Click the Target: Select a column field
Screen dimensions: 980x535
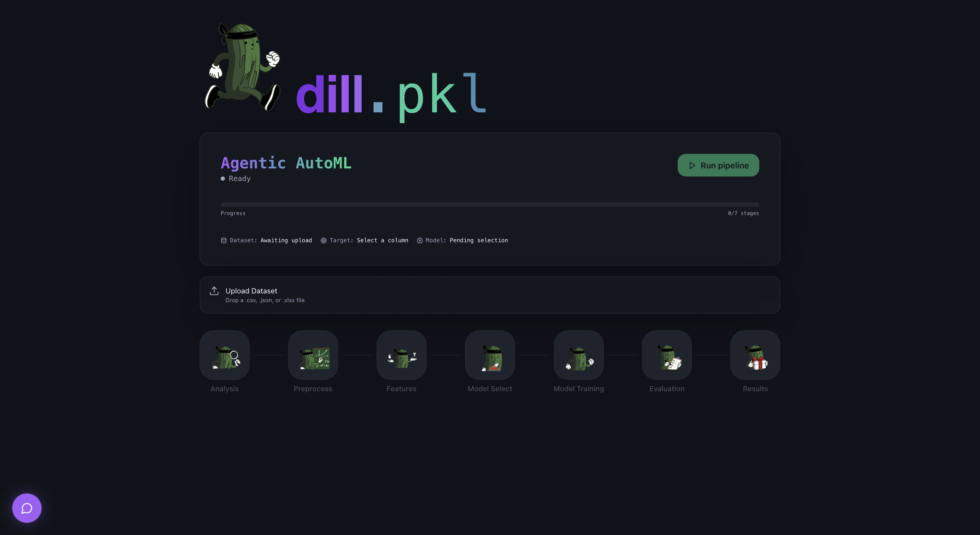coord(365,240)
